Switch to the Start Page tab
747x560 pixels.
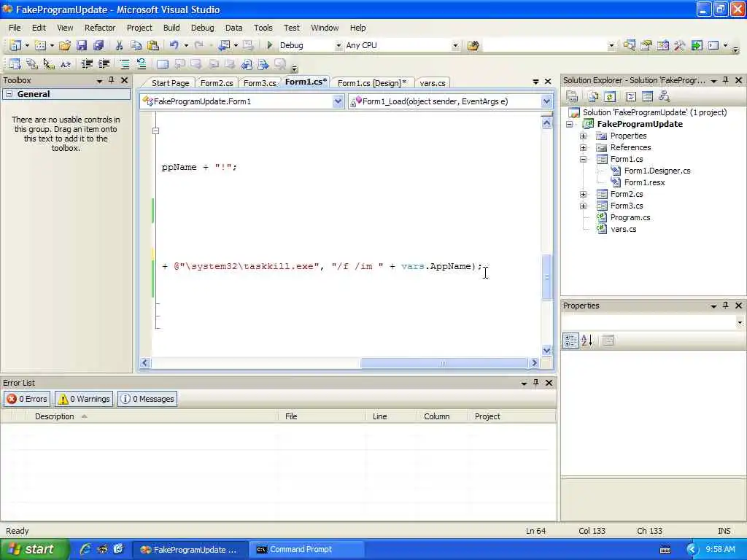tap(170, 83)
